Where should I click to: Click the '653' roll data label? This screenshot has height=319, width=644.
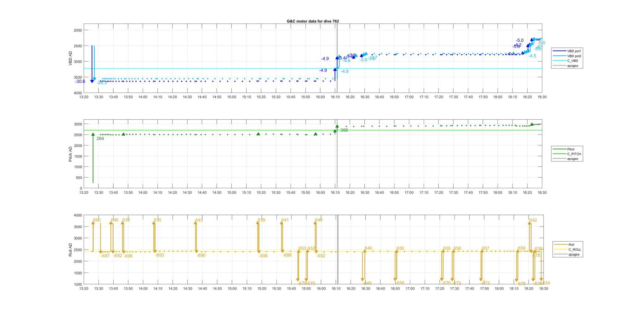302,249
